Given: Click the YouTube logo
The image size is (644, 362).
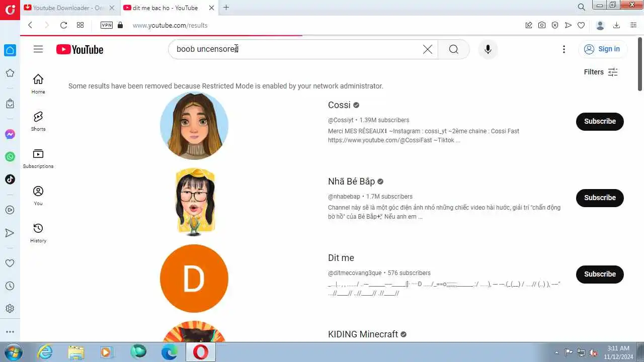Looking at the screenshot, I should point(79,49).
